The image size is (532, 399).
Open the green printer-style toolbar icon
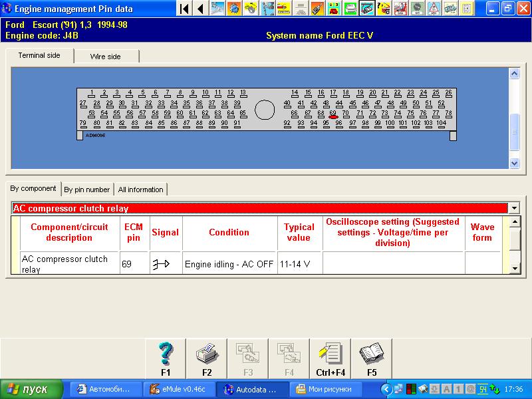point(350,9)
